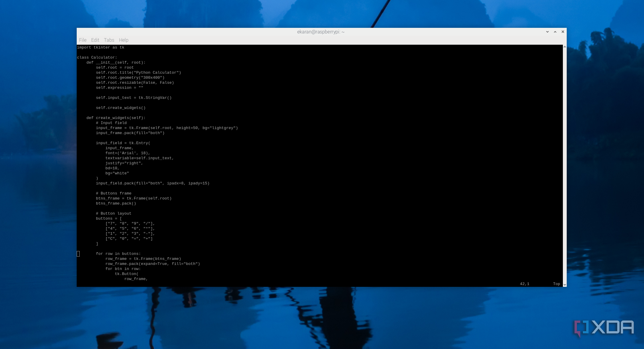Click the input_field.pack ipadx=8 line
The image size is (644, 349).
(x=153, y=183)
